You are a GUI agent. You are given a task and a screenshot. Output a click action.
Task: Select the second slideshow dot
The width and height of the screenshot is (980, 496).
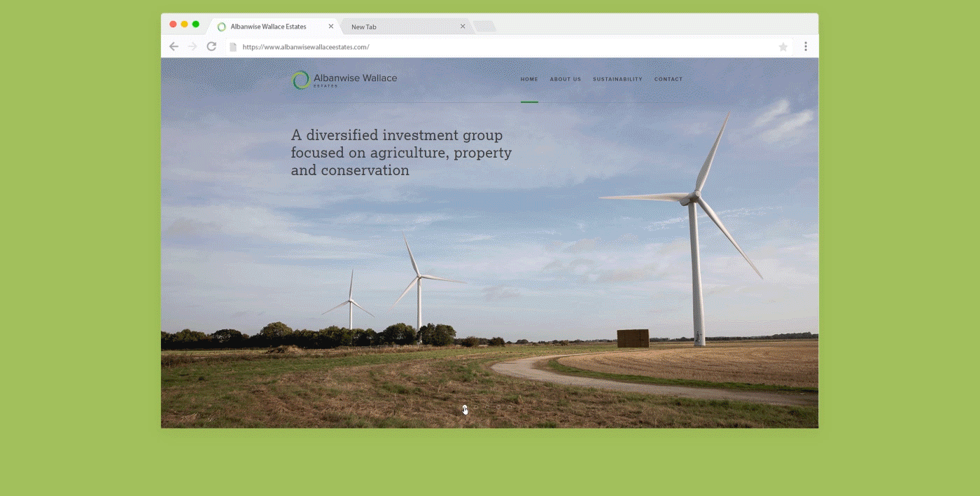(476, 407)
